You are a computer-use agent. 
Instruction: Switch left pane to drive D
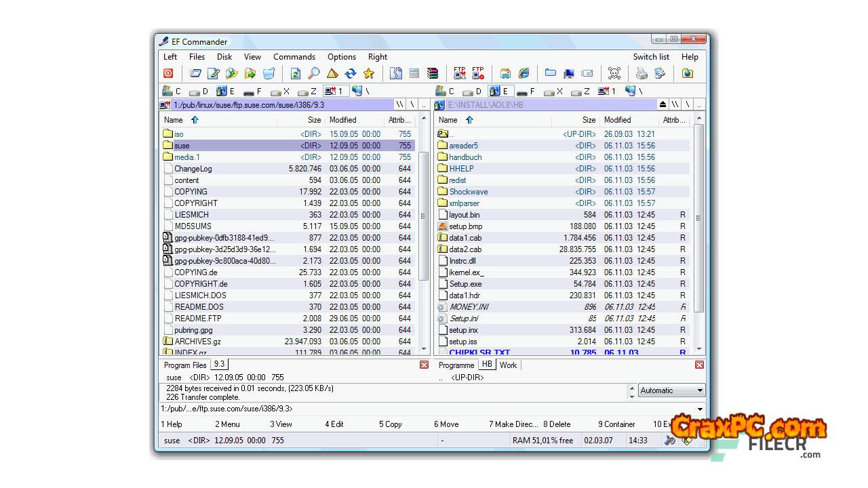(x=199, y=91)
